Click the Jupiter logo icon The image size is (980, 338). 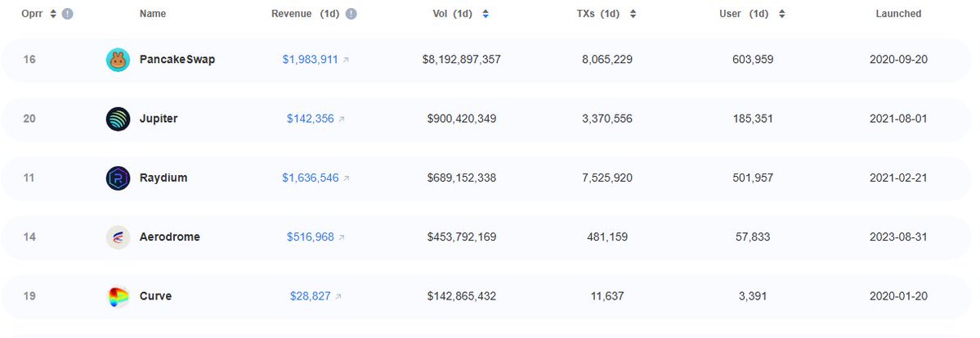119,119
